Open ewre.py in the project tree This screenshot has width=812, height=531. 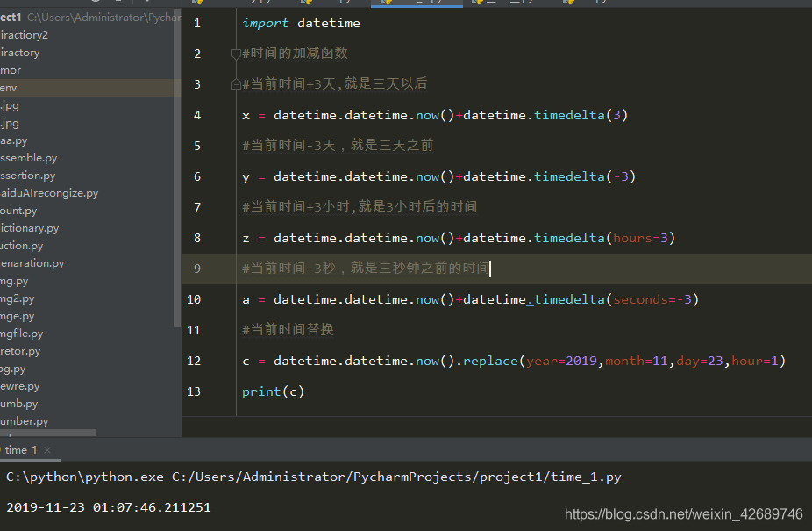[x=19, y=386]
